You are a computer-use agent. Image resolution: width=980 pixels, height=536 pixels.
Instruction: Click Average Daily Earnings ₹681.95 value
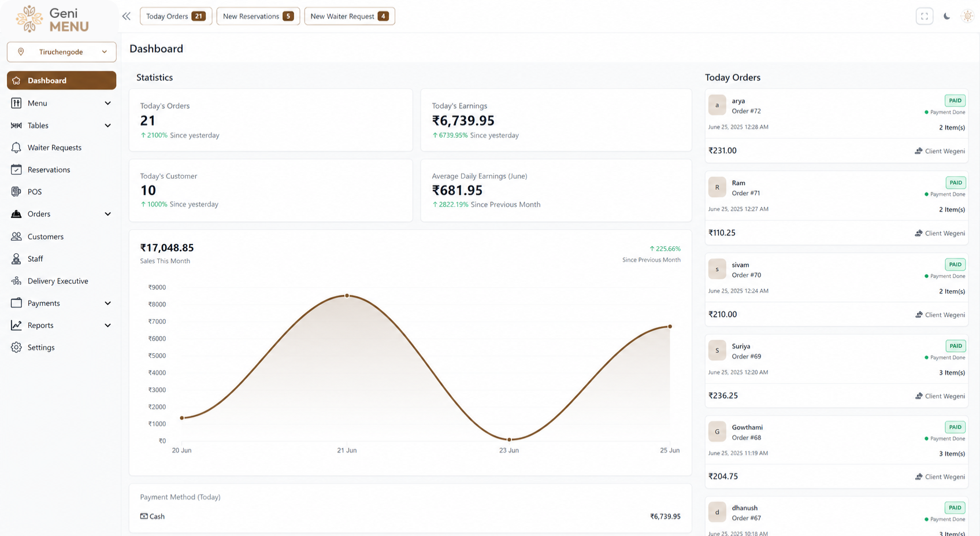[457, 190]
